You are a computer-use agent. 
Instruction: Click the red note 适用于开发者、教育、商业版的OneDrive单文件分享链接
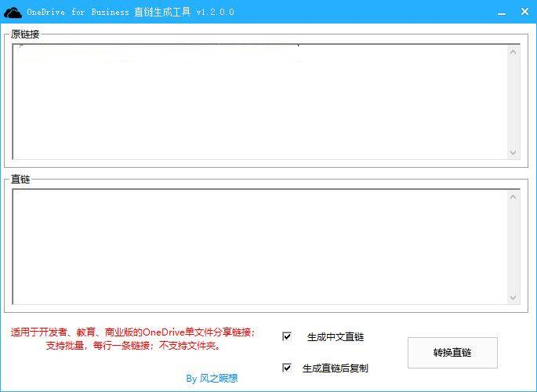(x=132, y=332)
